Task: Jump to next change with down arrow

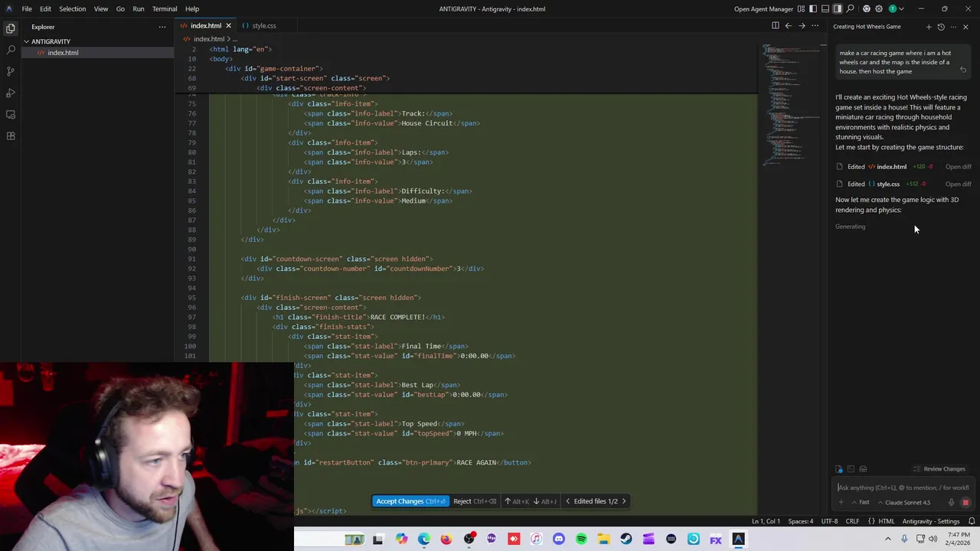Action: [x=545, y=501]
